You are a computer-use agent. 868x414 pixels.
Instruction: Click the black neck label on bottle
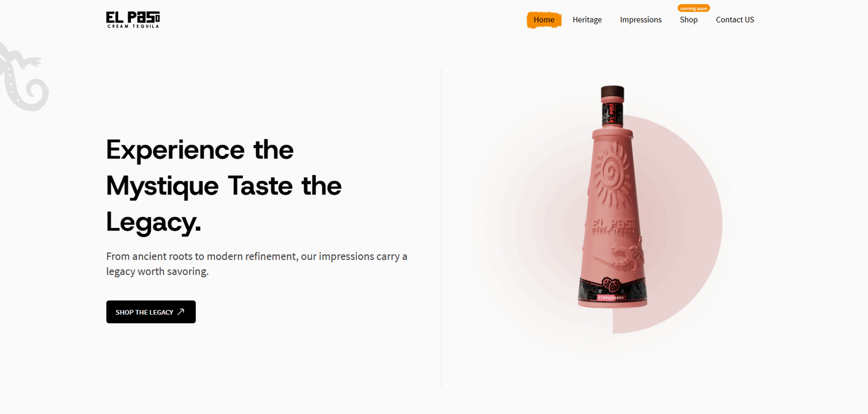click(612, 114)
